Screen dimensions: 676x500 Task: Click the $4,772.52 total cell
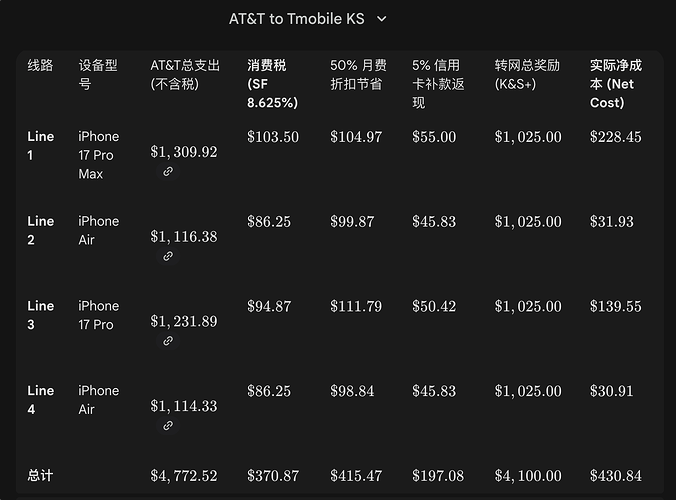coord(184,476)
